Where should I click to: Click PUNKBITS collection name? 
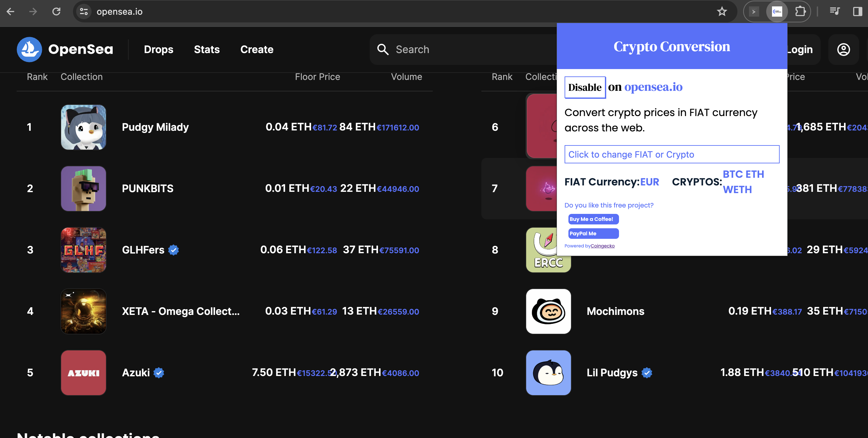tap(148, 188)
